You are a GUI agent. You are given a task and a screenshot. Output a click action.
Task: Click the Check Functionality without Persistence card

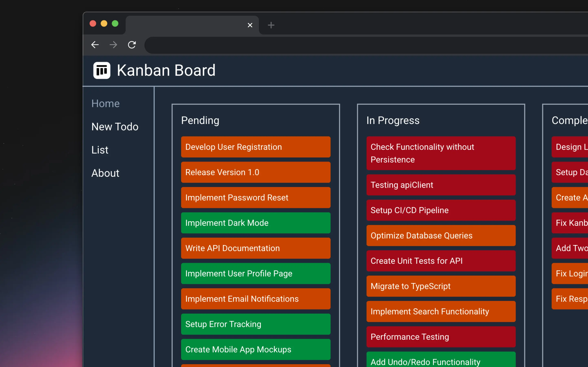(441, 153)
